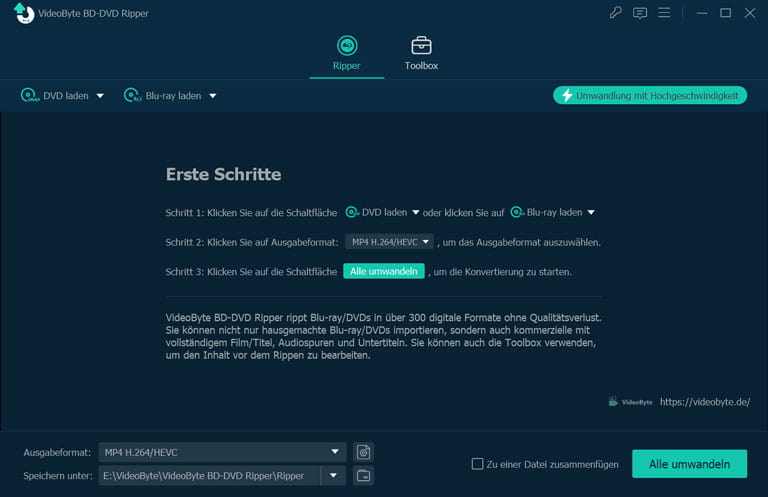Check Zu einer Datei zusammenfügen
The height and width of the screenshot is (497, 768).
(478, 464)
